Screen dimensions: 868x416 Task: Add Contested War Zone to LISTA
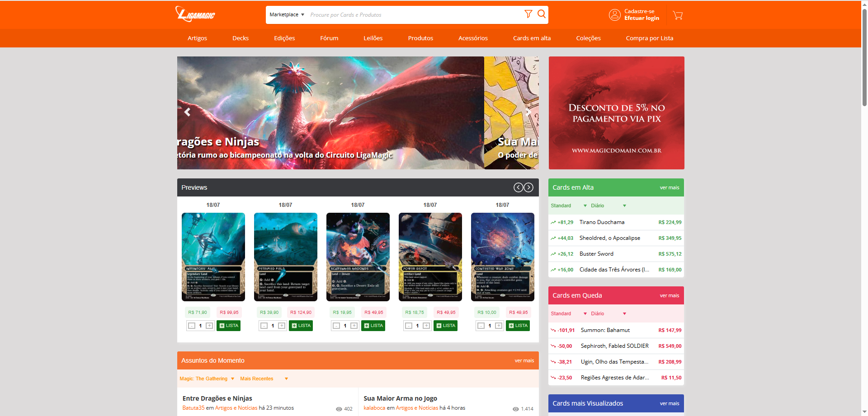(x=518, y=326)
